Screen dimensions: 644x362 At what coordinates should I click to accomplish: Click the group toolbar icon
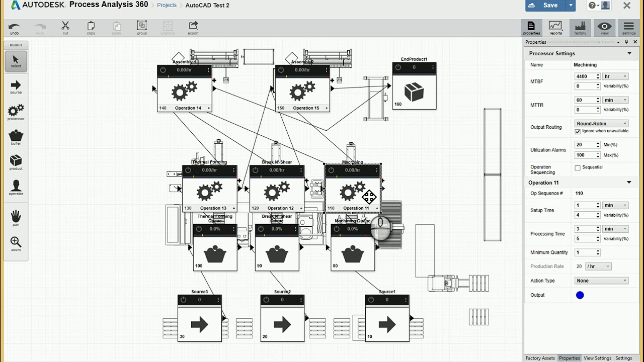(x=142, y=28)
